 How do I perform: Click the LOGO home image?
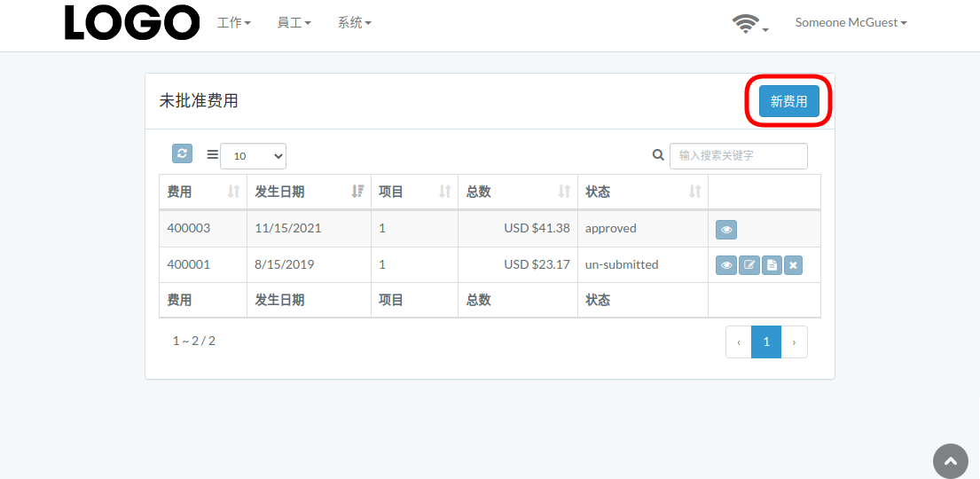click(x=132, y=22)
